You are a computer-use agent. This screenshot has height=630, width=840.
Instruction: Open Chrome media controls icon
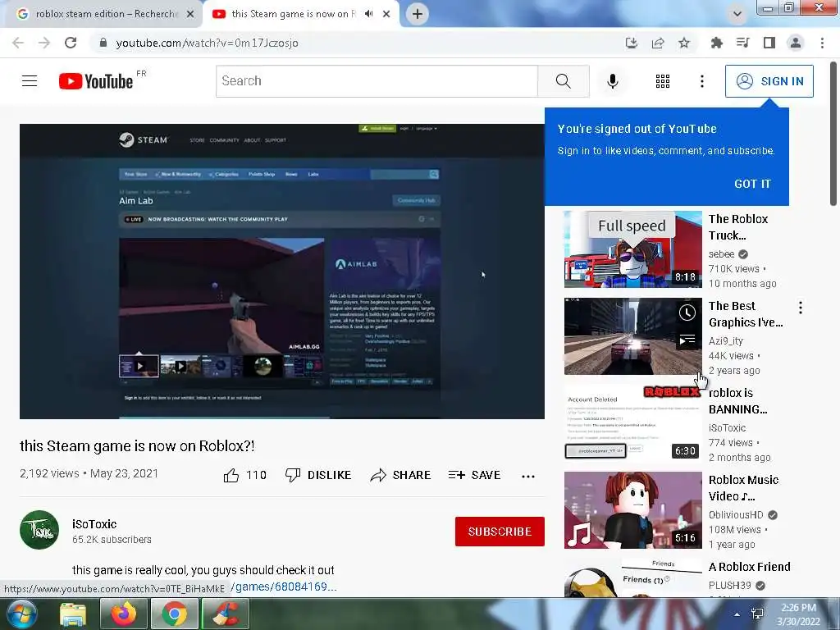(x=742, y=43)
